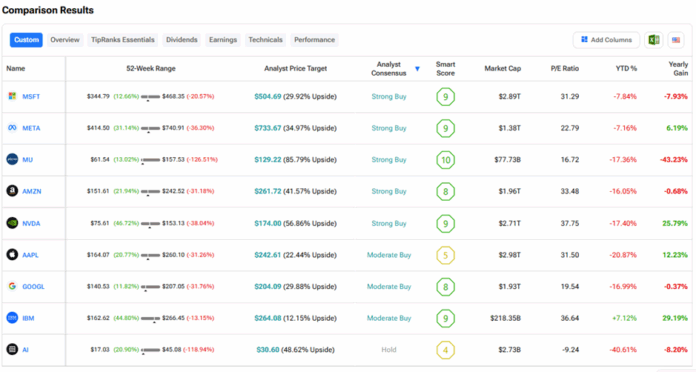
Task: Click the IBM logo icon in its row
Action: (12, 318)
